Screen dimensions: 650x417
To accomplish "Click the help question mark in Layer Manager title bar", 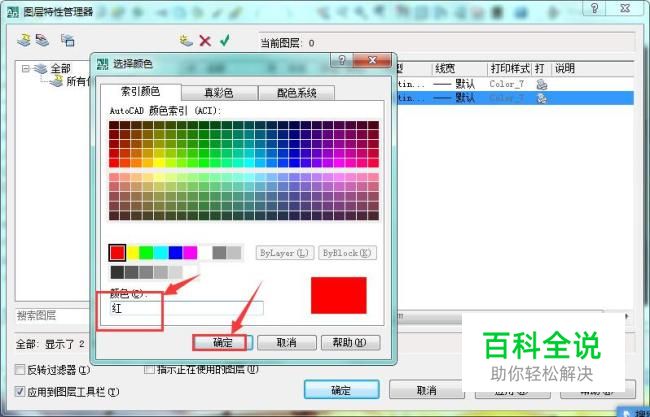I will (594, 8).
